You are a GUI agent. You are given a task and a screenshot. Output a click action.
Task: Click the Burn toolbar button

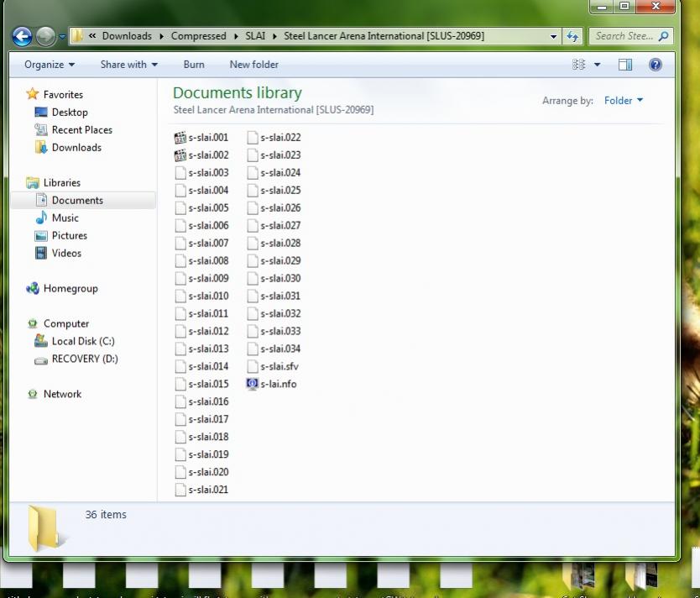[x=194, y=65]
